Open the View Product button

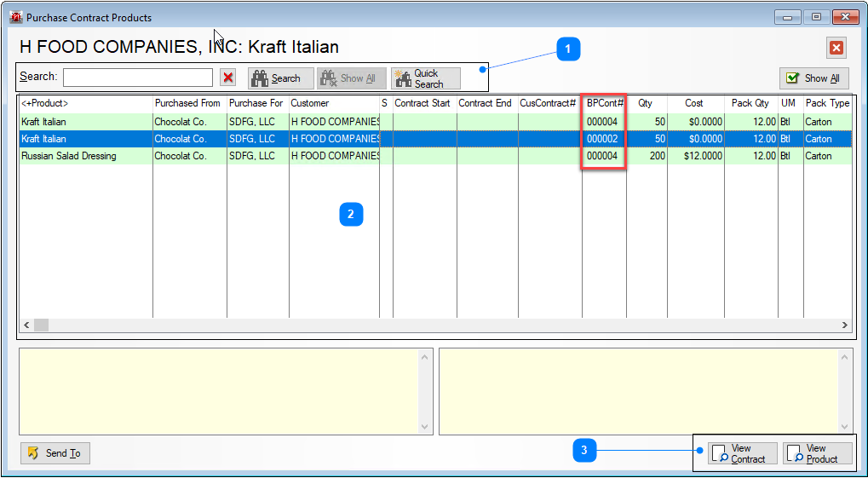click(817, 453)
